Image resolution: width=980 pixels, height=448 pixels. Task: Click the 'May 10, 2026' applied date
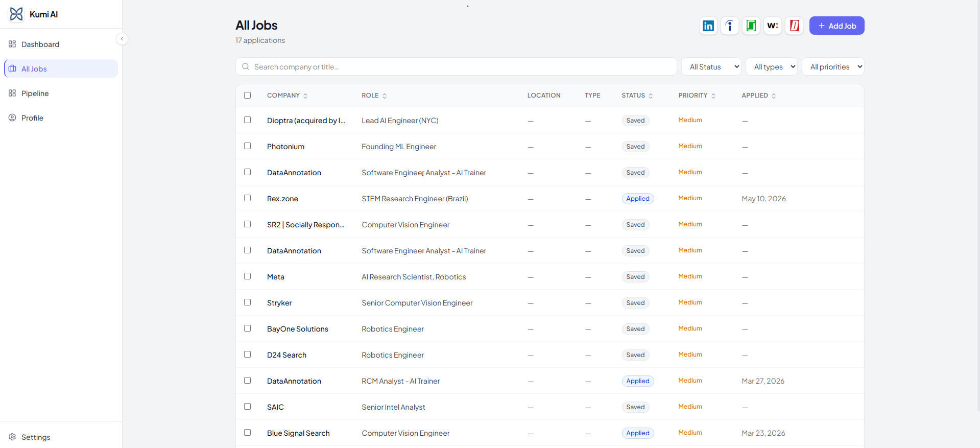pos(763,199)
